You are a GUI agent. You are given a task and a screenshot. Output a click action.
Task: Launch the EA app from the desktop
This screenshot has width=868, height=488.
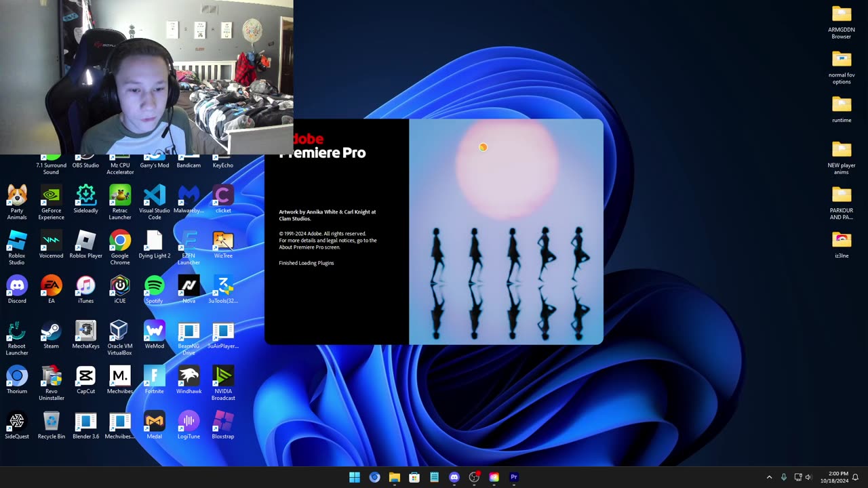(51, 289)
